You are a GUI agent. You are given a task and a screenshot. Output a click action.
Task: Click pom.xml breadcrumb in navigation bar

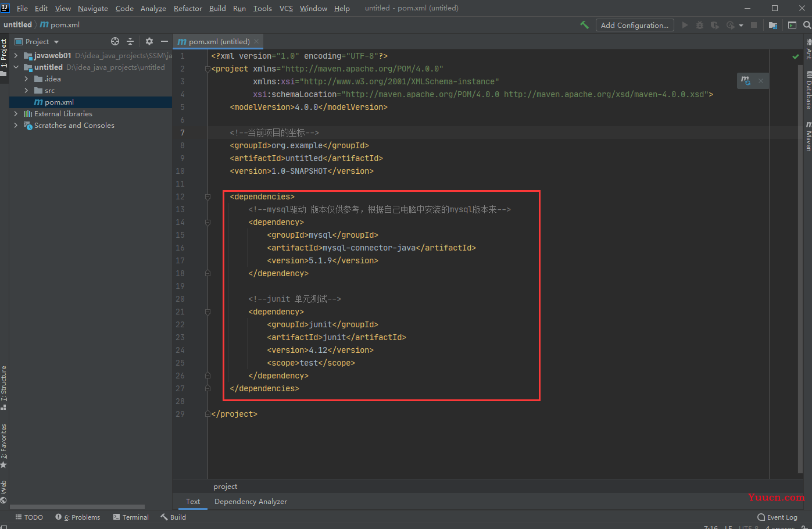tap(59, 24)
